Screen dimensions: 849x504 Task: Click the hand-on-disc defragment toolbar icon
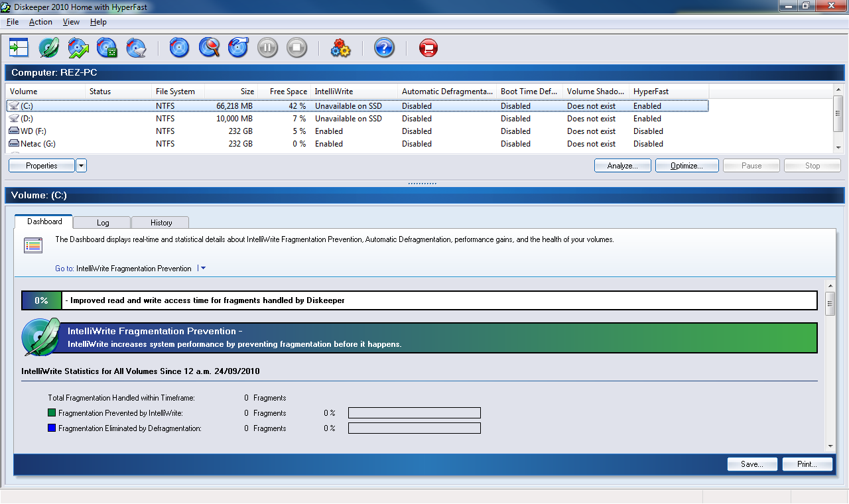coord(238,48)
